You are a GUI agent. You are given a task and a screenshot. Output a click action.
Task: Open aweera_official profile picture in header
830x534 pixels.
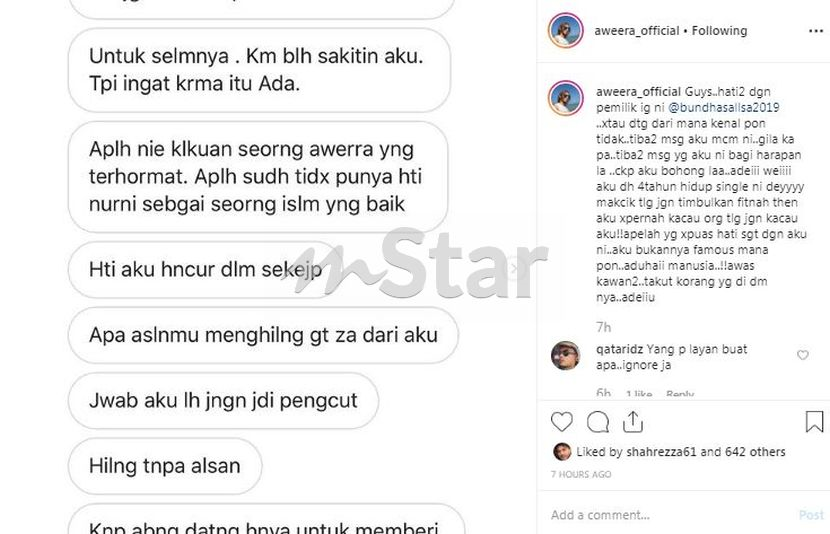[566, 31]
